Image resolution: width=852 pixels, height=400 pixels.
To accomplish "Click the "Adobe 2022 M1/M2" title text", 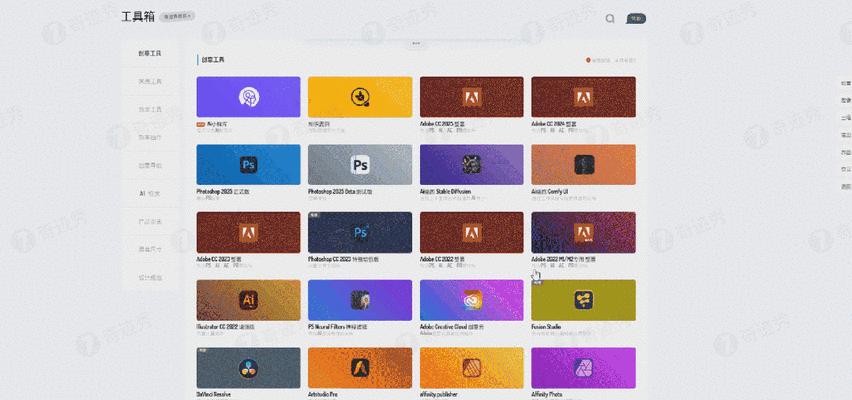I will 563,260.
